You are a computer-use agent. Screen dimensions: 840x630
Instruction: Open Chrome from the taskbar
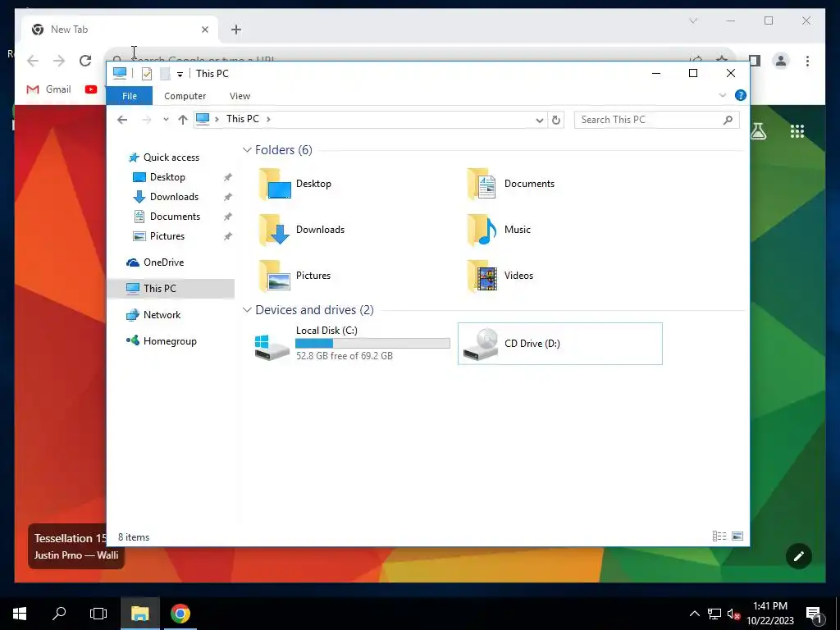180,614
